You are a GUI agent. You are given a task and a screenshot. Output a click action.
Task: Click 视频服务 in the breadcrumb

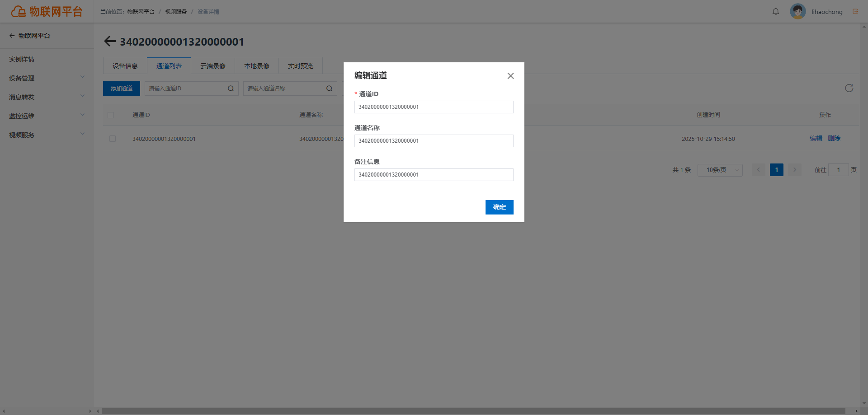tap(175, 12)
